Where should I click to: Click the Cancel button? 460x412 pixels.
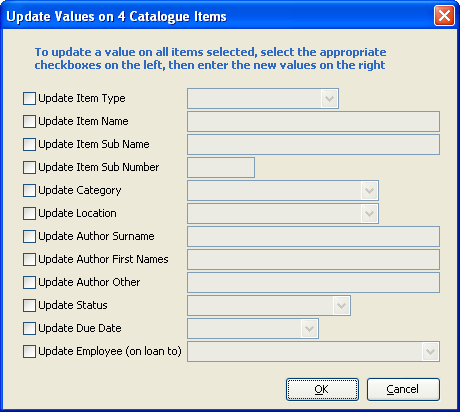[x=403, y=389]
